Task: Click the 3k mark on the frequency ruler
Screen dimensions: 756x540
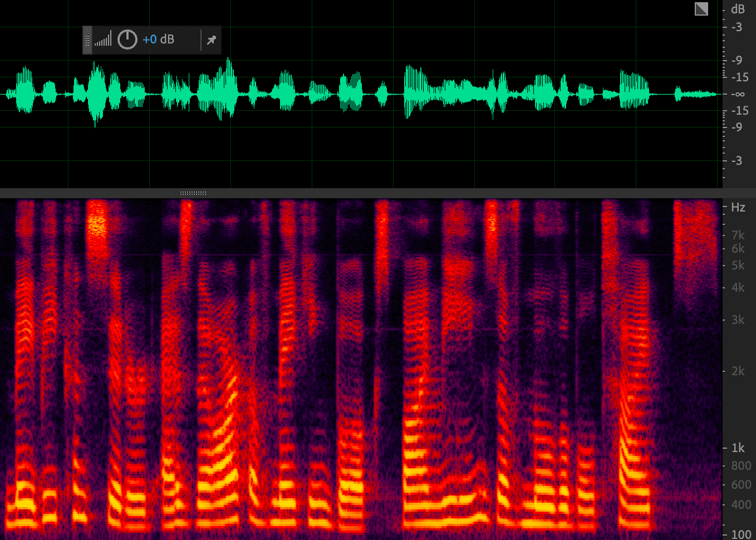Action: [x=738, y=320]
